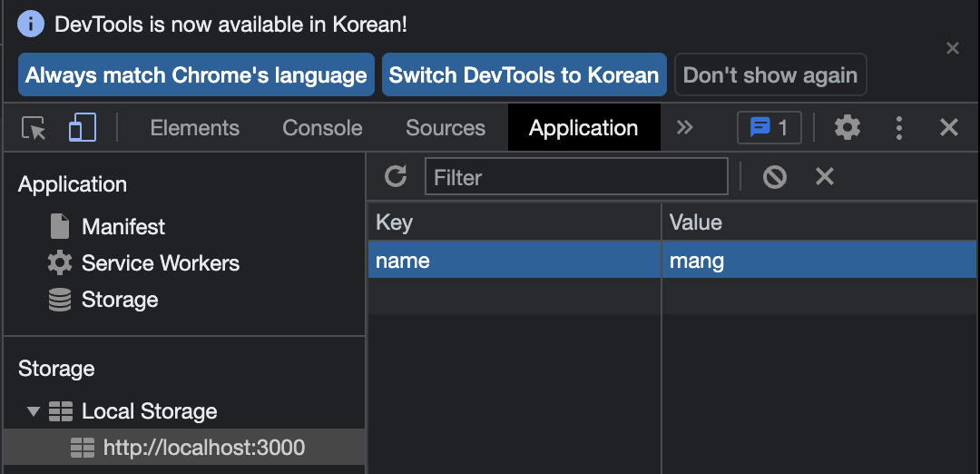This screenshot has height=474, width=980.
Task: Click the info icon in notification
Action: [31, 25]
